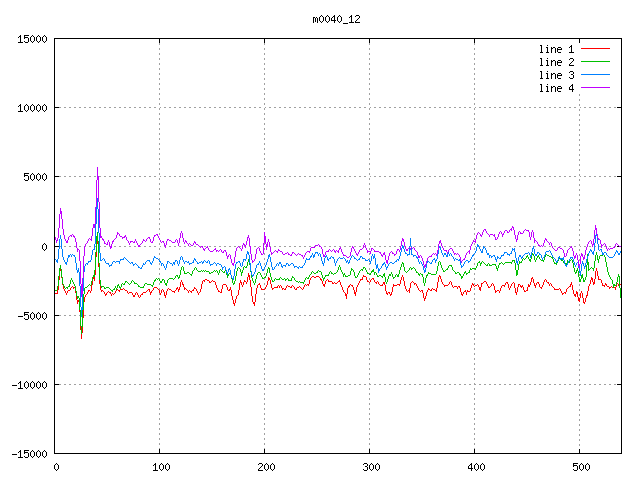The image size is (640, 480).
Task: Click the tallest magenta peak above 5000
Action: click(97, 169)
